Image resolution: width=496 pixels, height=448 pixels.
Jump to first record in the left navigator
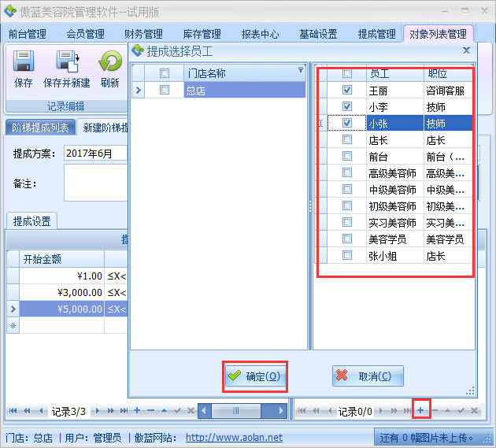pos(13,411)
